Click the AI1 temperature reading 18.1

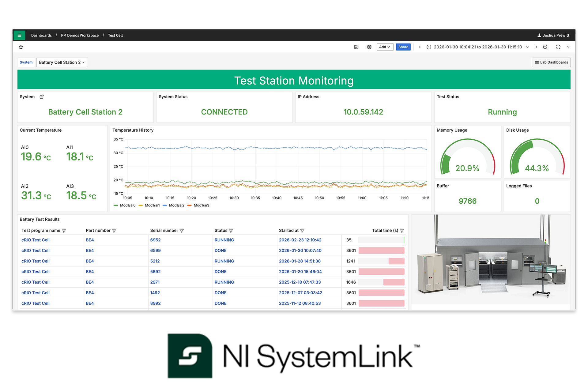[80, 157]
